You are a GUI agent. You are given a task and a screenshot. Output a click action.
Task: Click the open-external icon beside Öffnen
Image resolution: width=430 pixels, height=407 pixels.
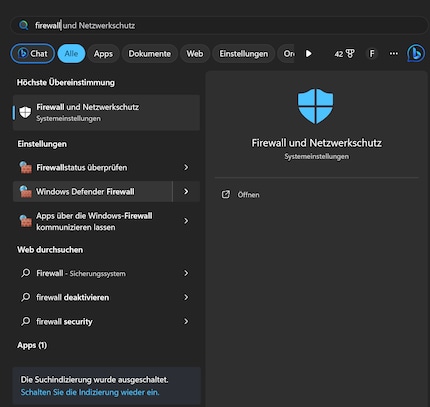tap(226, 195)
